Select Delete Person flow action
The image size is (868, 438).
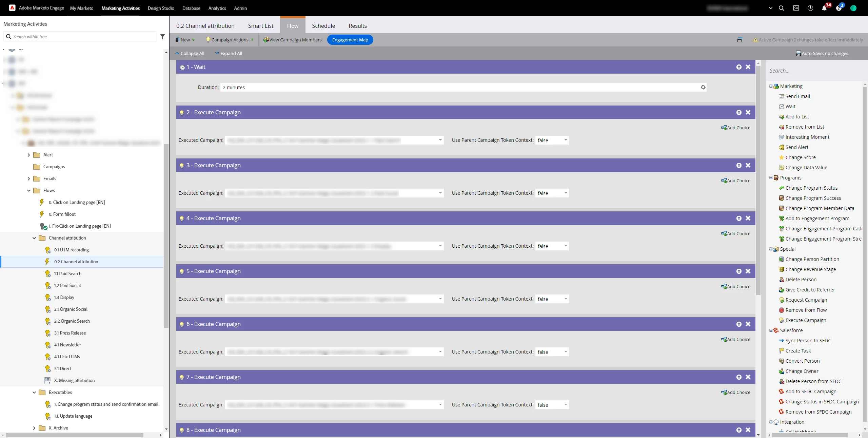(x=801, y=280)
